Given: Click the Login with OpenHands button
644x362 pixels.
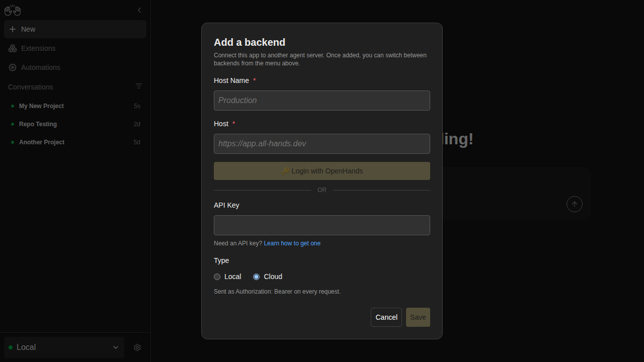Looking at the screenshot, I should click(x=322, y=171).
